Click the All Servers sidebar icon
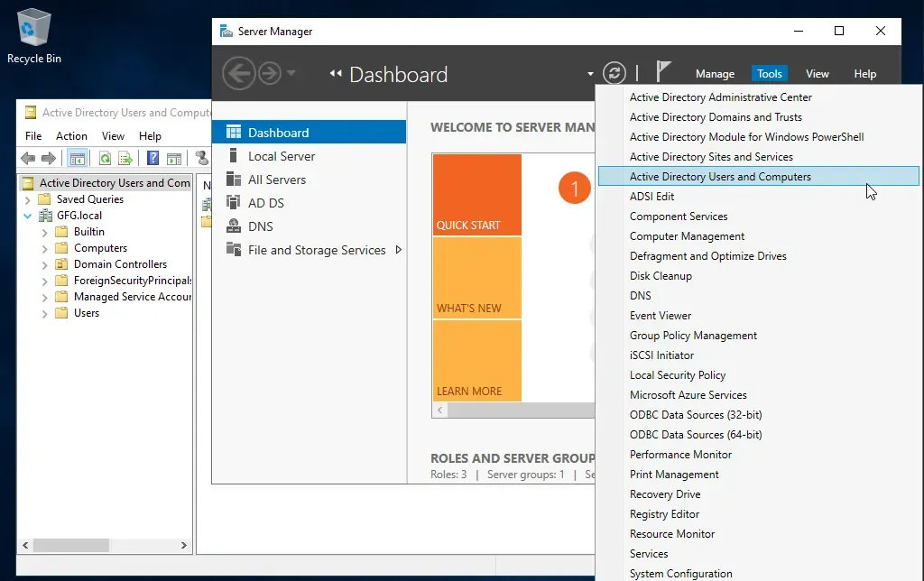 (x=234, y=180)
